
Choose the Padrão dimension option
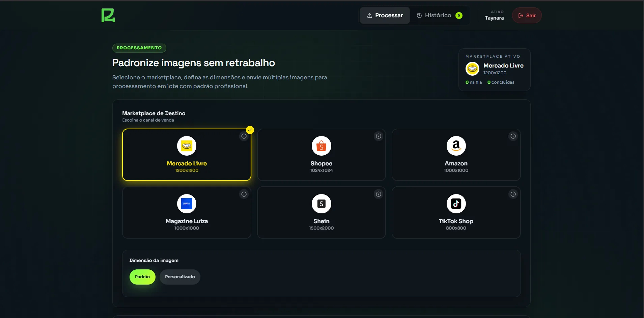142,277
